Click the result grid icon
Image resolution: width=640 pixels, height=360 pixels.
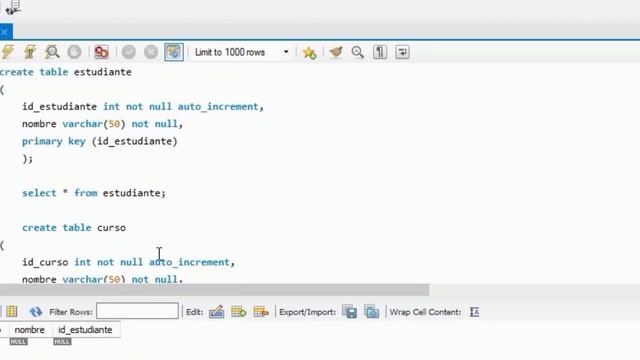pos(12,312)
